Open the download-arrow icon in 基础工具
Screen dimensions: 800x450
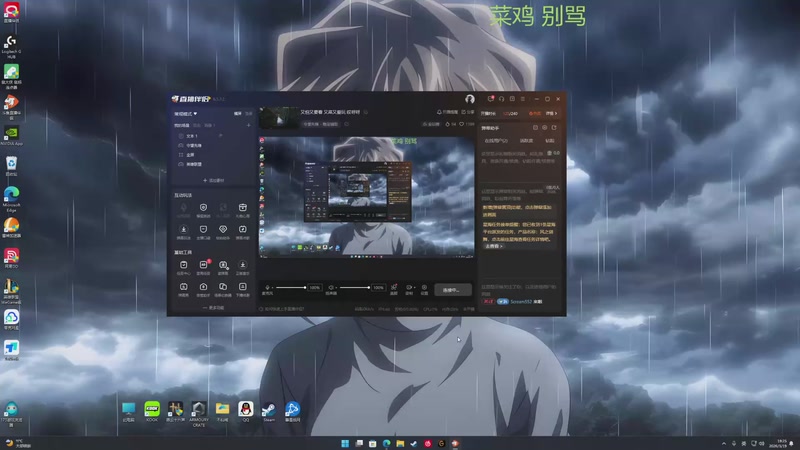[242, 267]
